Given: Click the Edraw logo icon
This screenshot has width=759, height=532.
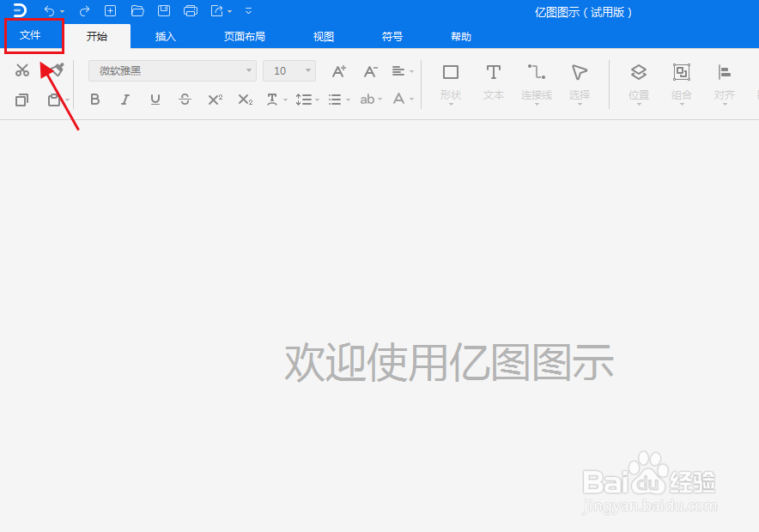Looking at the screenshot, I should [x=20, y=10].
